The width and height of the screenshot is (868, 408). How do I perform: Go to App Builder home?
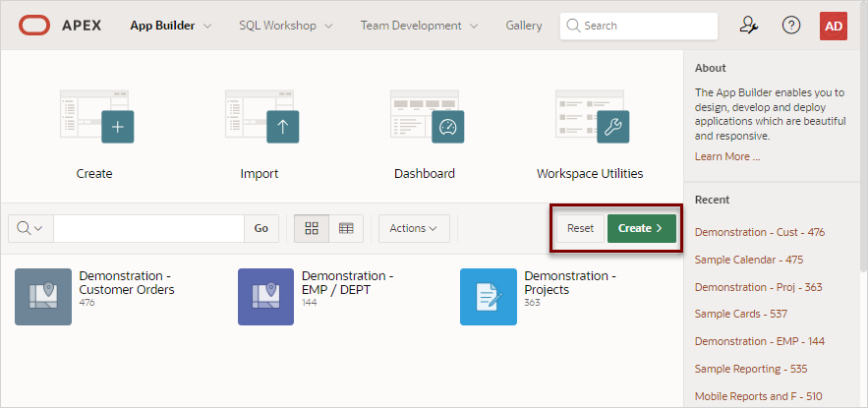162,26
